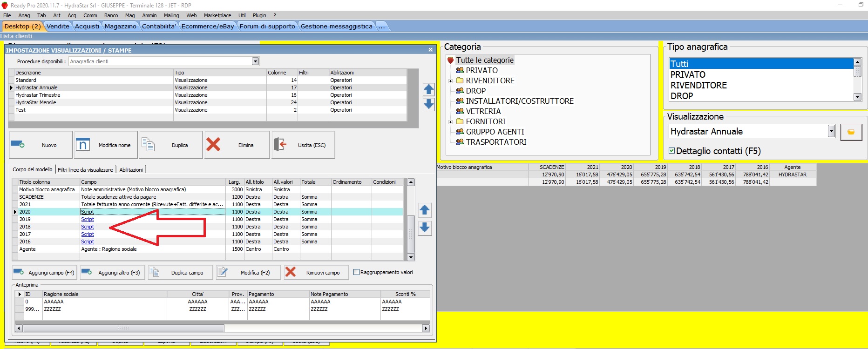This screenshot has height=349, width=868.
Task: Move field down with lower blue arrow
Action: pyautogui.click(x=424, y=228)
